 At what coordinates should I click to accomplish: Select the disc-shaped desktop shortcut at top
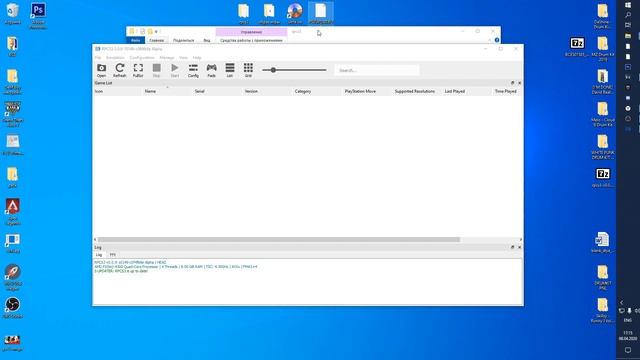[294, 13]
